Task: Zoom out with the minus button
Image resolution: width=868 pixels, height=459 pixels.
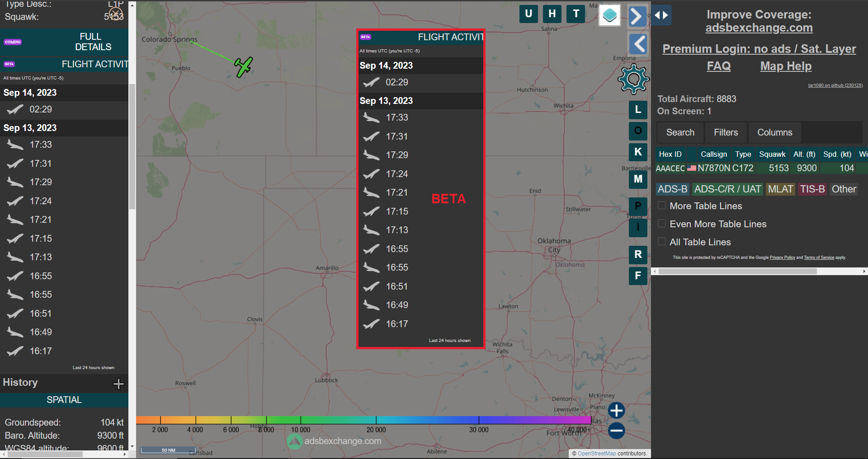Action: tap(616, 431)
